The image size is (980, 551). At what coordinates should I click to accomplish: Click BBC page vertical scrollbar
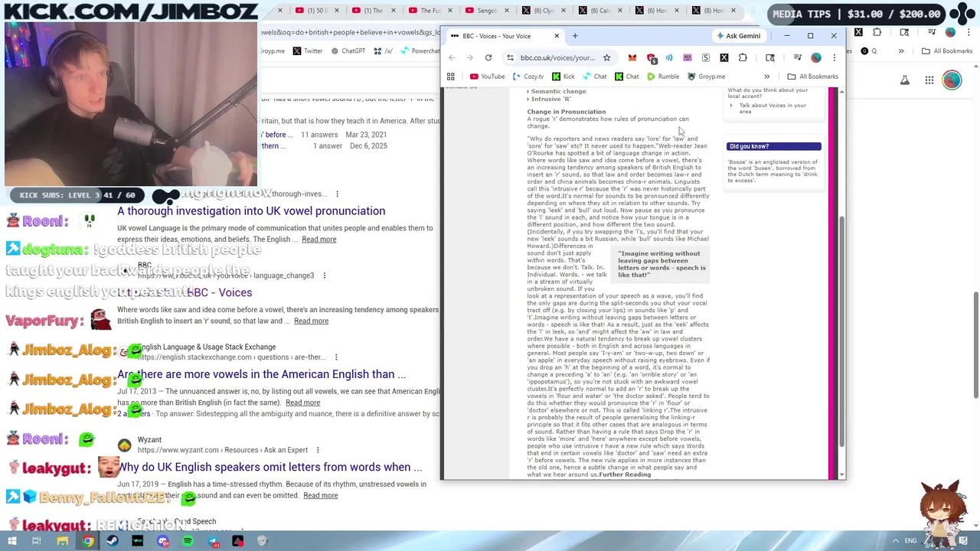tap(842, 331)
